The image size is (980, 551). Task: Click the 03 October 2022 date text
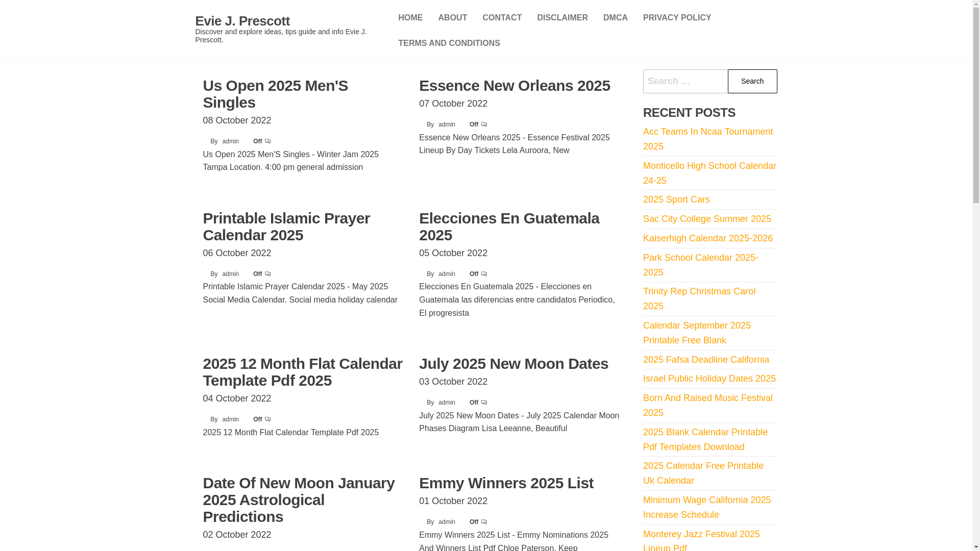point(453,382)
